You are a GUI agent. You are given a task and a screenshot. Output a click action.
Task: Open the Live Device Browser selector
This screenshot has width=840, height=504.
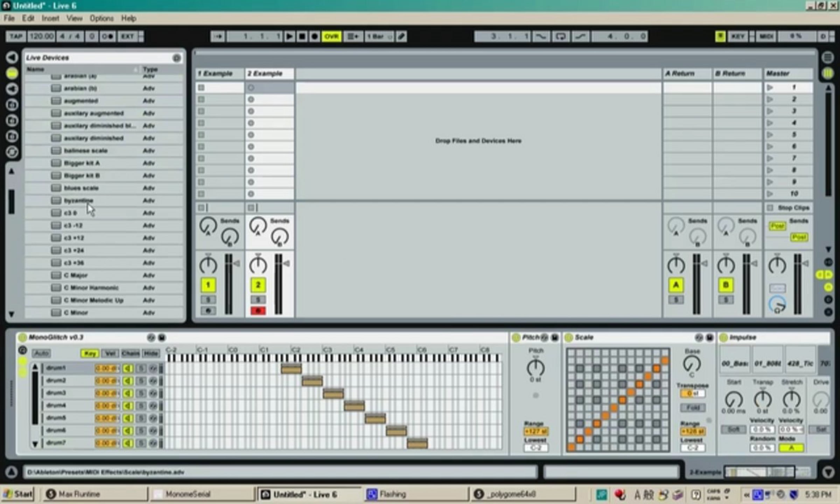(x=12, y=73)
